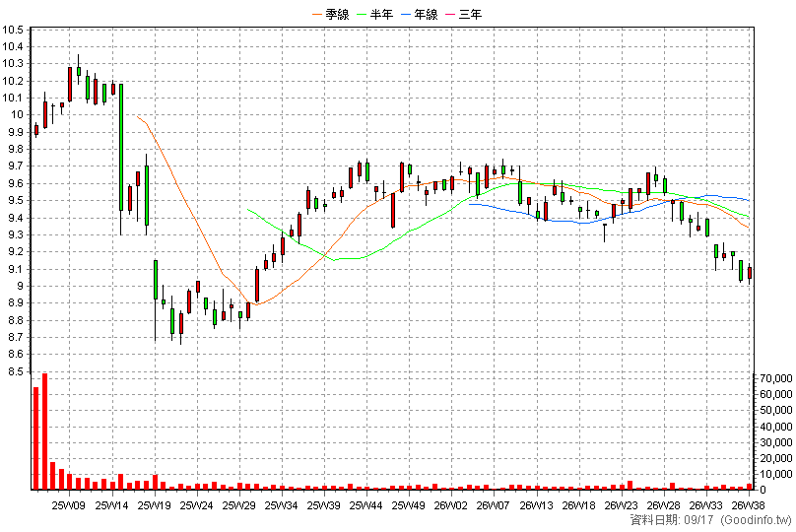The height and width of the screenshot is (532, 796).
Task: Click the 26W18 week label
Action: (578, 505)
